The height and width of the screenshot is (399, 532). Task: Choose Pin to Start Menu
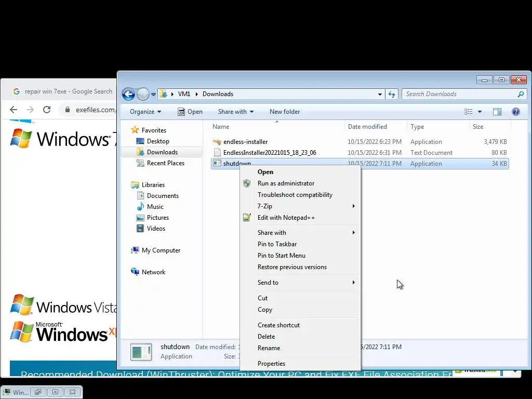[x=300, y=256]
